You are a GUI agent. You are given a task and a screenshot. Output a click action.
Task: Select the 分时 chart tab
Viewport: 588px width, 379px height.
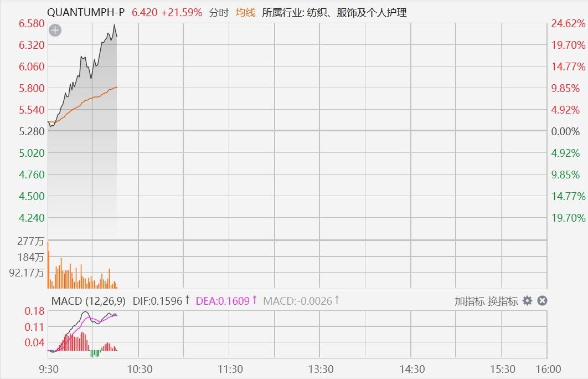pos(219,12)
